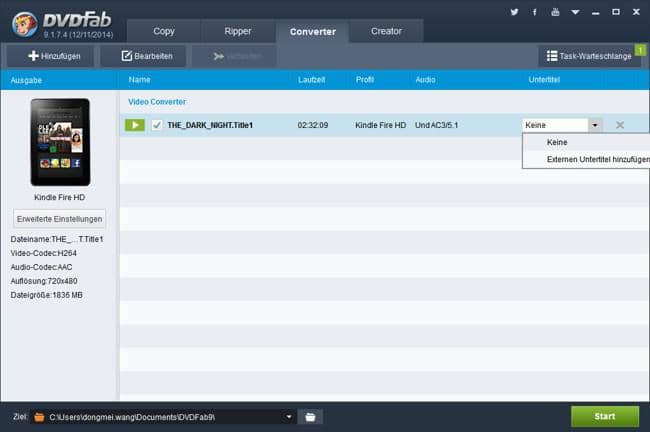Open the title bar dropdown menu arrow
Screen dimensions: 650x432
[x=575, y=12]
